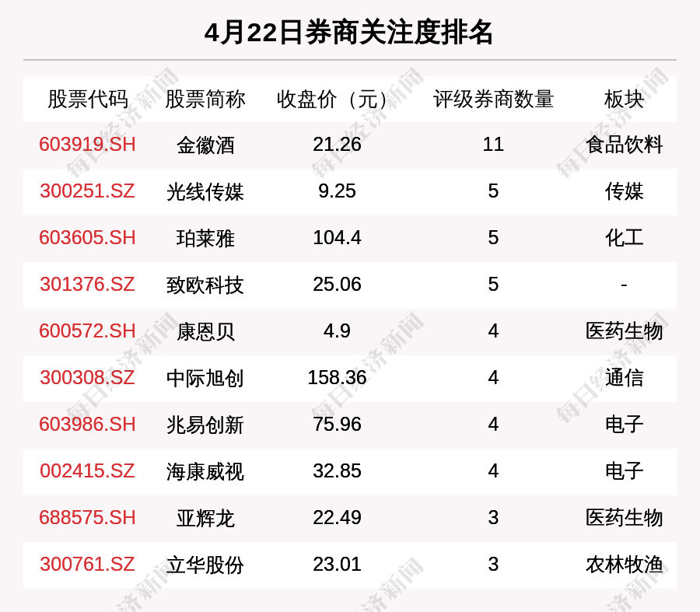Select stock name 光线传媒
The image size is (700, 612).
205,192
